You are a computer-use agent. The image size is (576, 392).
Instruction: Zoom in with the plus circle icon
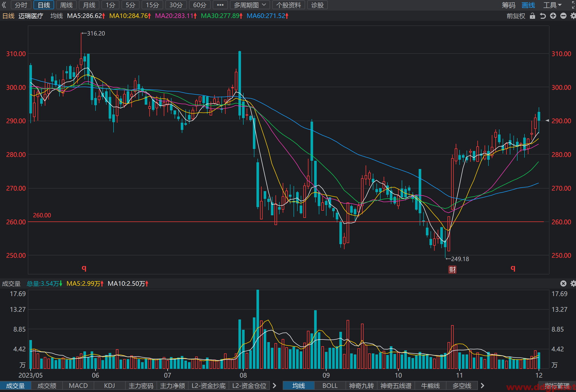point(553,16)
